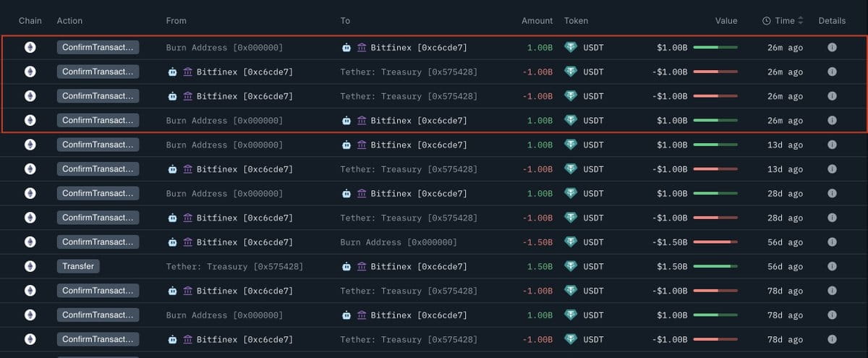The height and width of the screenshot is (358, 868).
Task: Open the Tether: Treasury sender address link
Action: point(234,267)
